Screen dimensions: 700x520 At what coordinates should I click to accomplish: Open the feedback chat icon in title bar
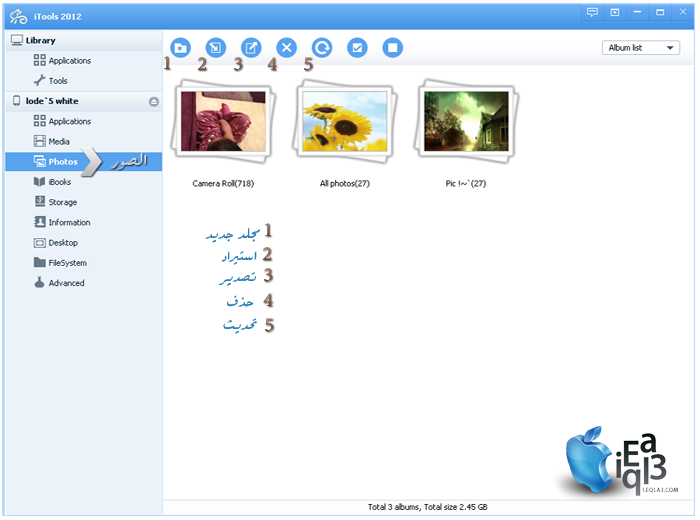[592, 12]
